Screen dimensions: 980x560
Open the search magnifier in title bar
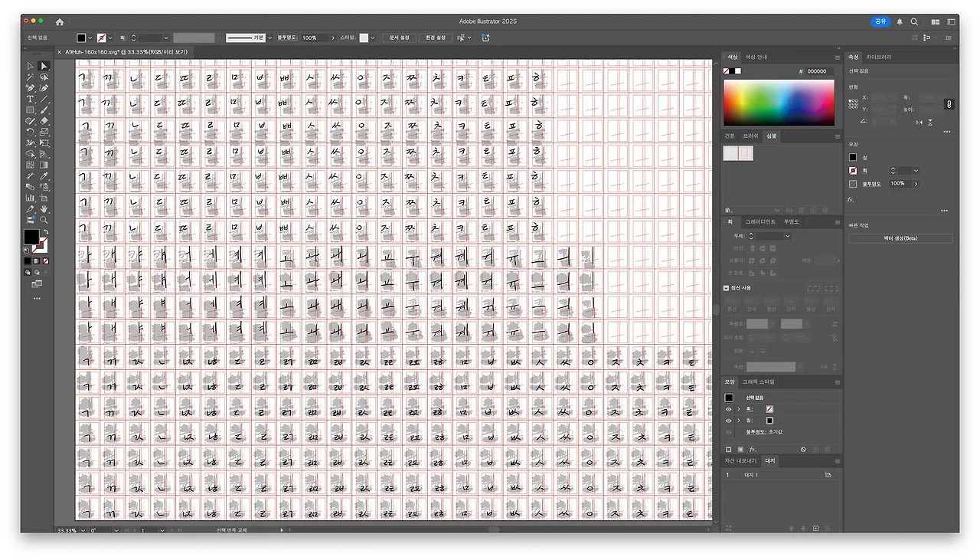[x=914, y=21]
